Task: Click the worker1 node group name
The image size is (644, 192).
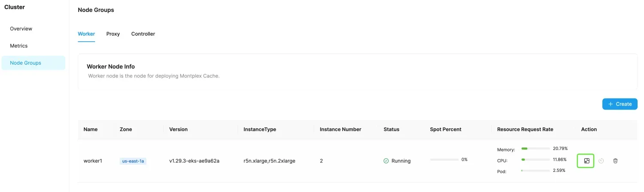Action: [x=93, y=161]
